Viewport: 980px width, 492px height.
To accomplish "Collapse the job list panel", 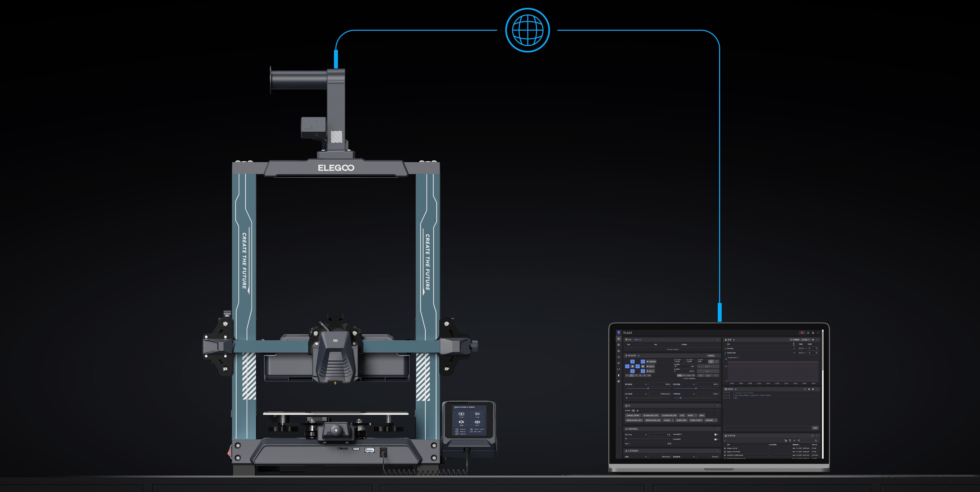I will coord(817,436).
